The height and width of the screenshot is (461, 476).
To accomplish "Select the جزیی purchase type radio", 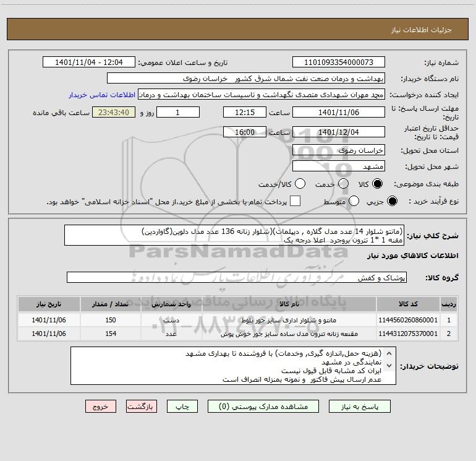I will [392, 201].
